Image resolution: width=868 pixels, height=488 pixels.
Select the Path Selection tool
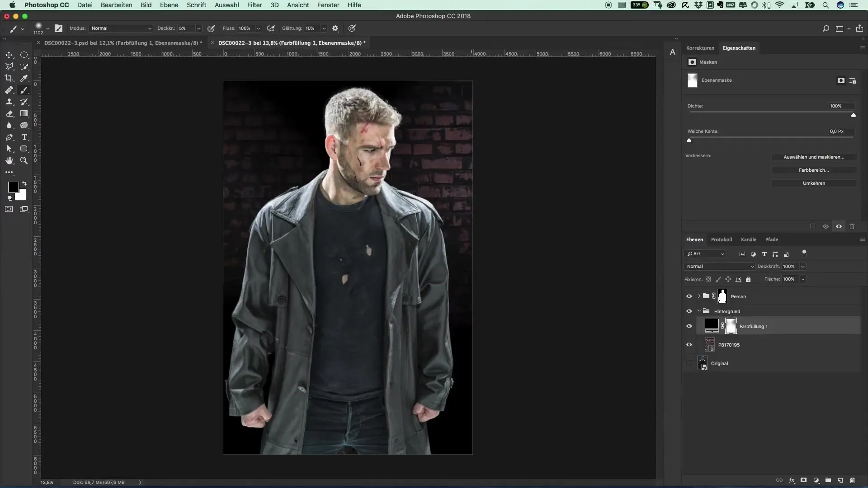click(9, 149)
